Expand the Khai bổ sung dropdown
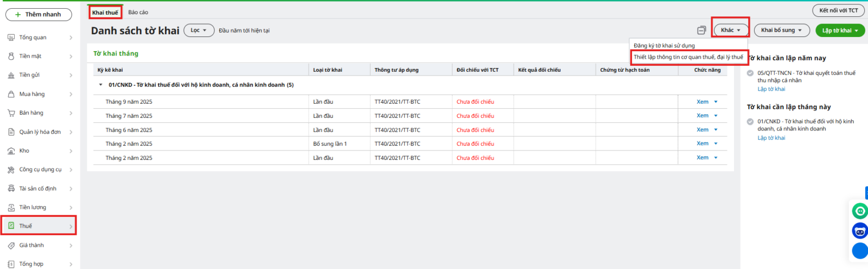The height and width of the screenshot is (269, 868). (781, 30)
